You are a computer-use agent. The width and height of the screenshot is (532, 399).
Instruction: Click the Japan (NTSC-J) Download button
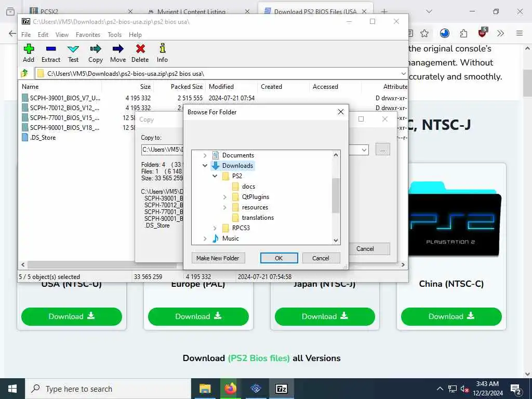pos(325,316)
